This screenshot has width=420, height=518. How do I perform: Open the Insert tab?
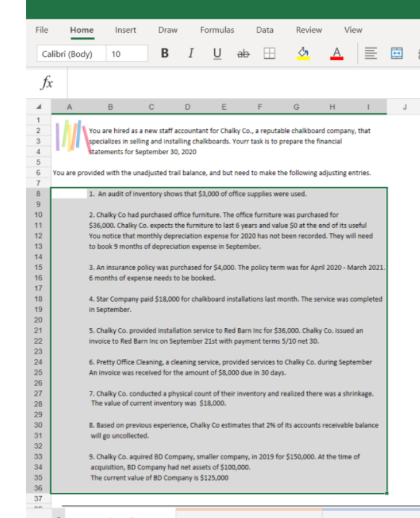(125, 30)
